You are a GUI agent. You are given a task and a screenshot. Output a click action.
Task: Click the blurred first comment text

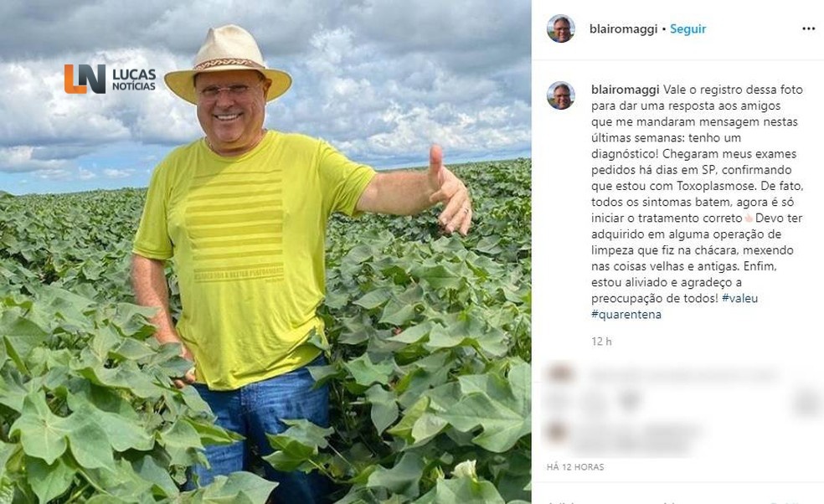[683, 375]
